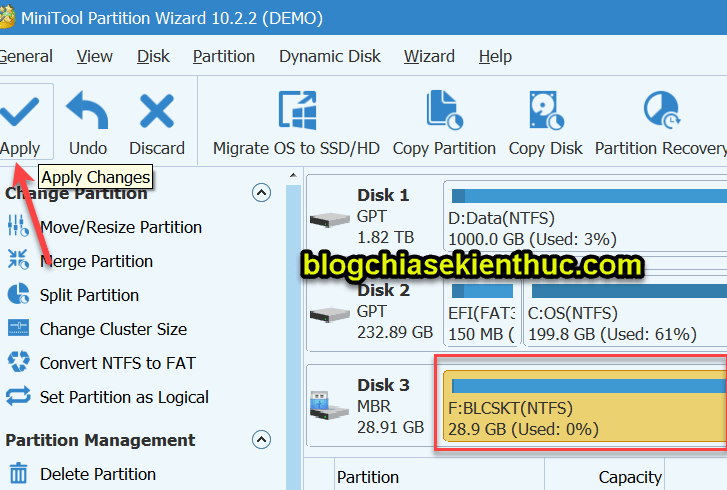Choose Merge Partition action
The width and height of the screenshot is (727, 490).
[x=96, y=261]
